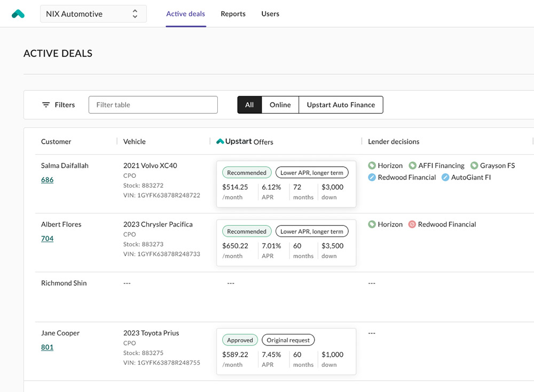Click the 72 months term value
The image size is (534, 392).
click(x=297, y=187)
